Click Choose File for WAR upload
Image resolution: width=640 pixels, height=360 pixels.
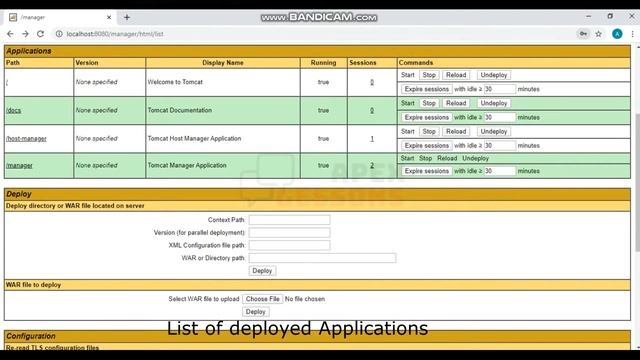262,299
